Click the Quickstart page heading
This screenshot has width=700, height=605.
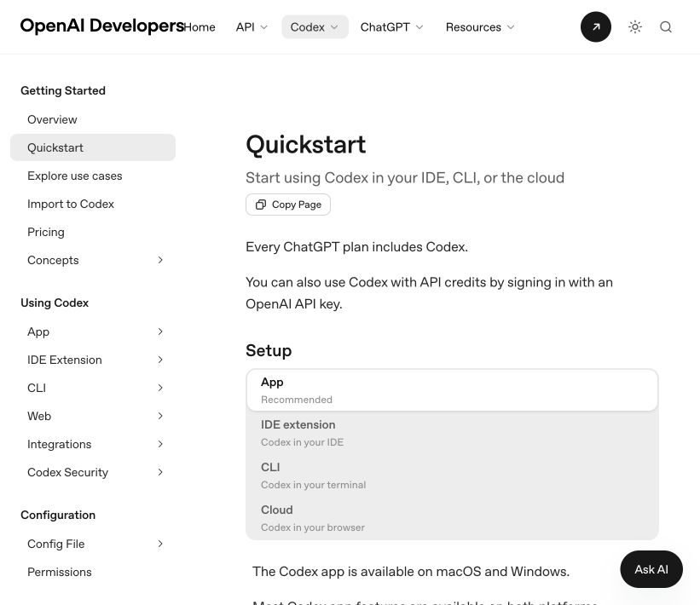(x=306, y=145)
